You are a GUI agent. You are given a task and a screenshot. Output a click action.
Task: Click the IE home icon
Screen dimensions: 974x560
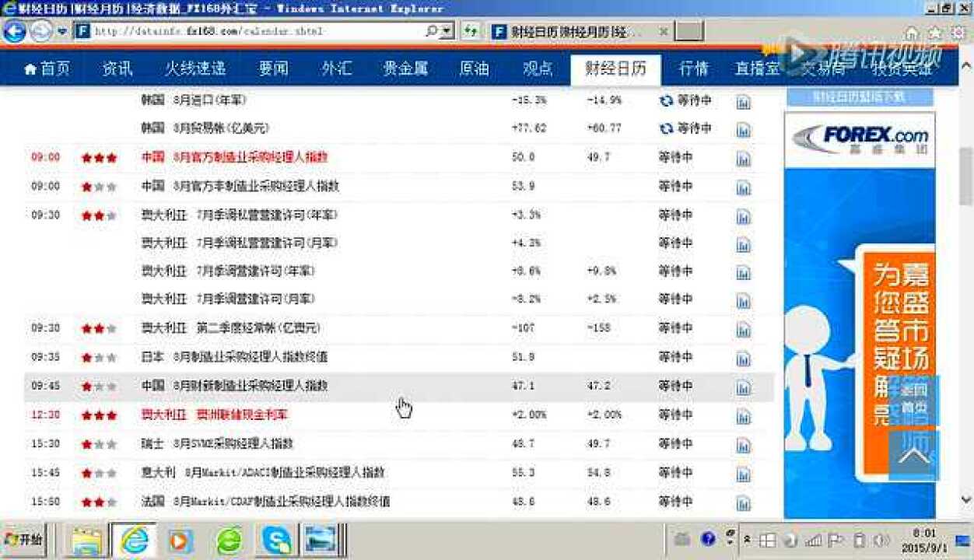coord(912,33)
